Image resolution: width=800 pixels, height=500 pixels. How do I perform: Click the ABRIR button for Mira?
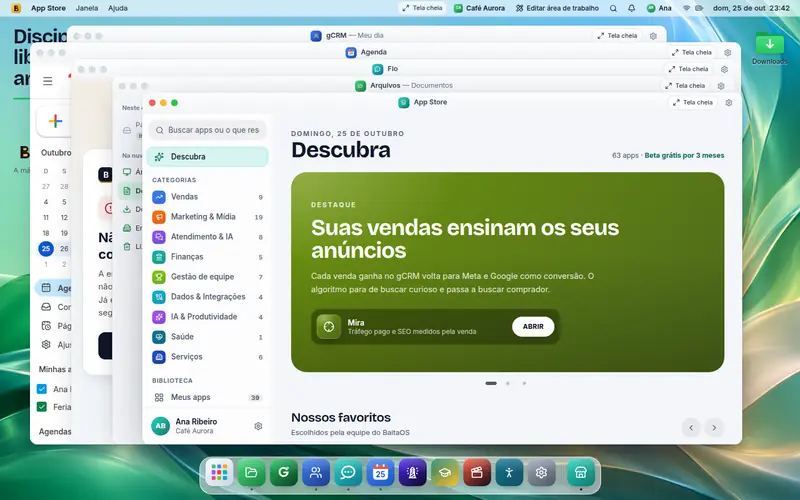tap(533, 327)
